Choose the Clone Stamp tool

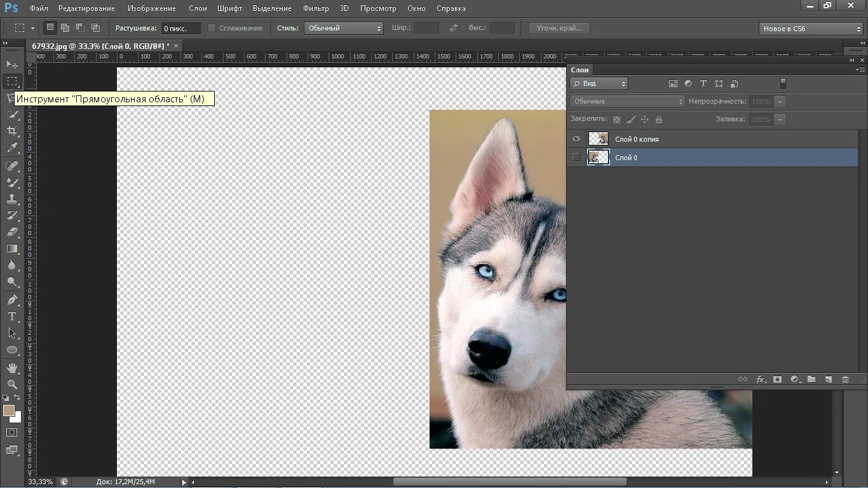(x=12, y=199)
